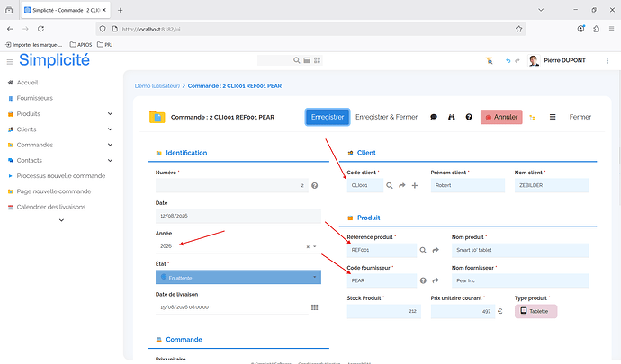Show help for Numéro field
Viewport: 621px width, 364px height.
pyautogui.click(x=314, y=185)
